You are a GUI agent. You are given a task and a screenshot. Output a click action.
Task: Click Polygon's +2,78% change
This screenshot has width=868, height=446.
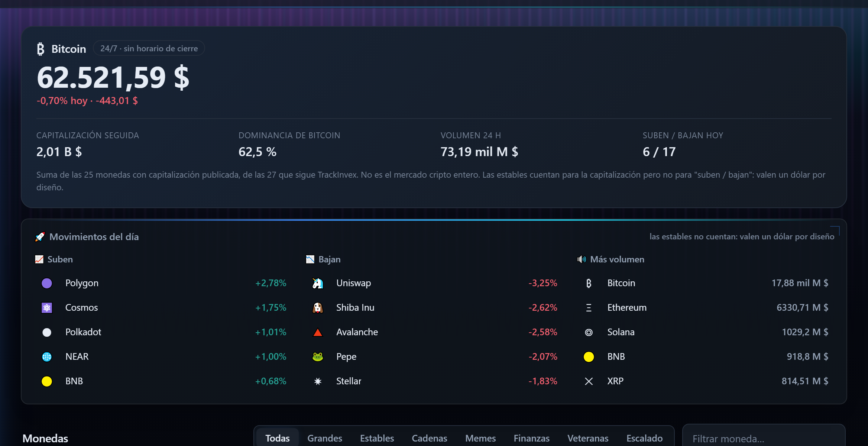click(x=271, y=283)
